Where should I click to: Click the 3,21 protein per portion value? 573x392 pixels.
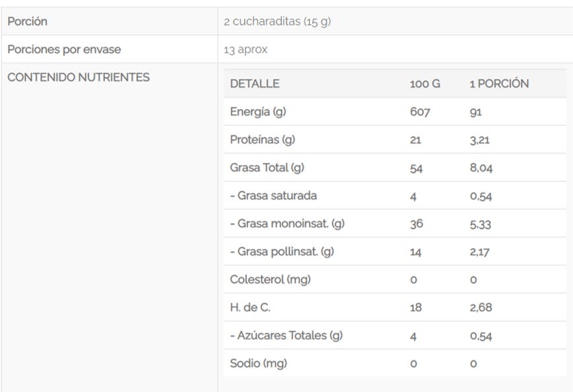coord(479,140)
